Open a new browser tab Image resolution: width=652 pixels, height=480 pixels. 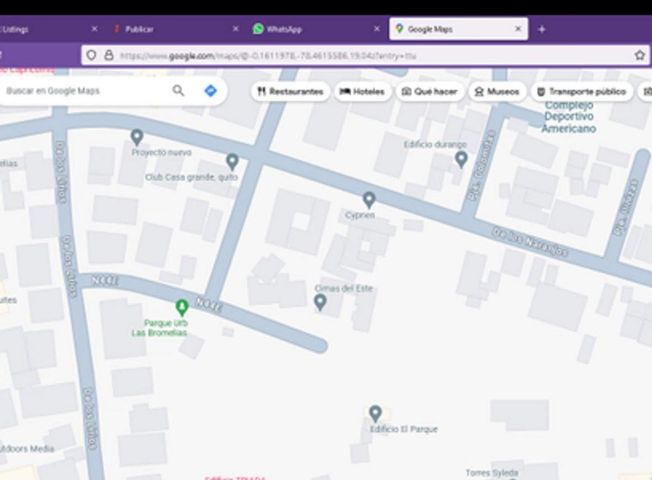[541, 29]
